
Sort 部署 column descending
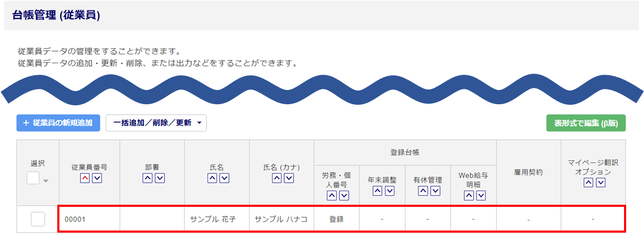coord(160,178)
